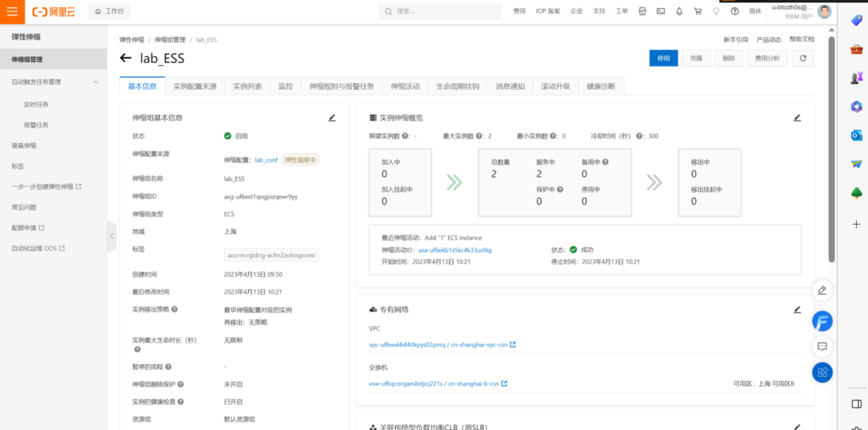The height and width of the screenshot is (430, 868).
Task: Click the blue F floating assistant icon
Action: [x=822, y=321]
